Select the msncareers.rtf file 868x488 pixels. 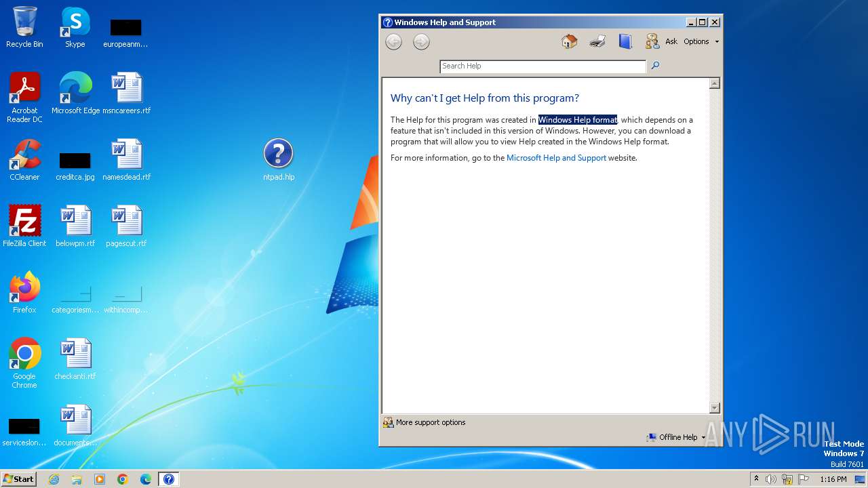click(x=127, y=94)
